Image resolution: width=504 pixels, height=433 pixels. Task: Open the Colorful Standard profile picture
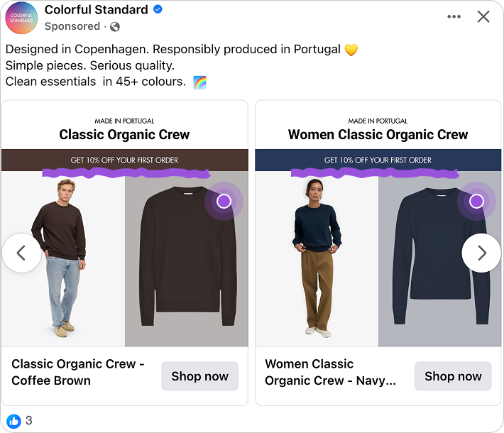click(x=21, y=18)
